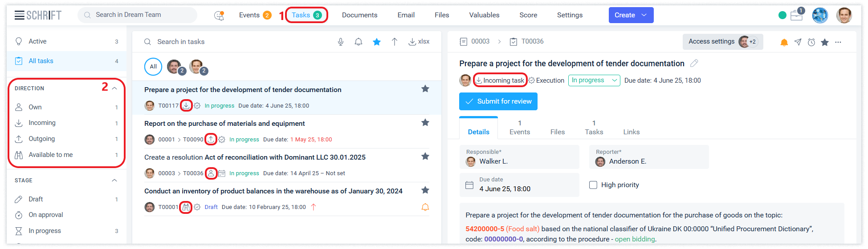
Task: Click the paper plane send icon
Action: click(798, 42)
